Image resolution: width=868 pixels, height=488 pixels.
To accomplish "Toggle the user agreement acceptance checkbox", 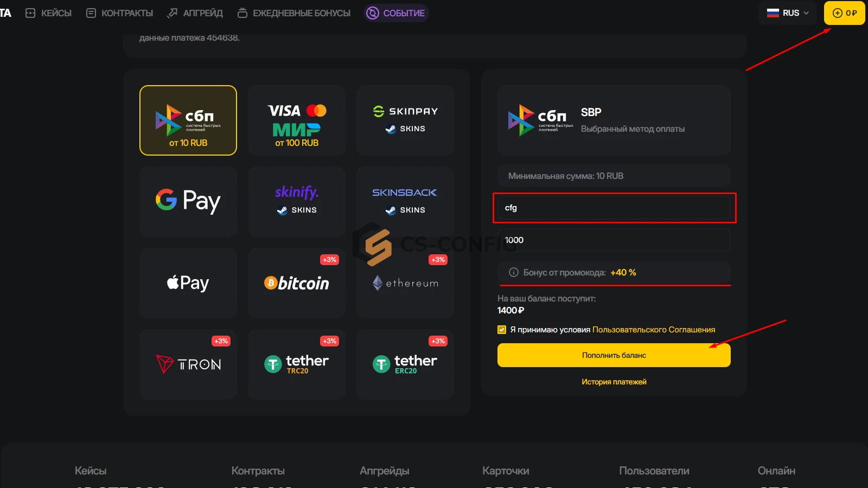I will 502,330.
